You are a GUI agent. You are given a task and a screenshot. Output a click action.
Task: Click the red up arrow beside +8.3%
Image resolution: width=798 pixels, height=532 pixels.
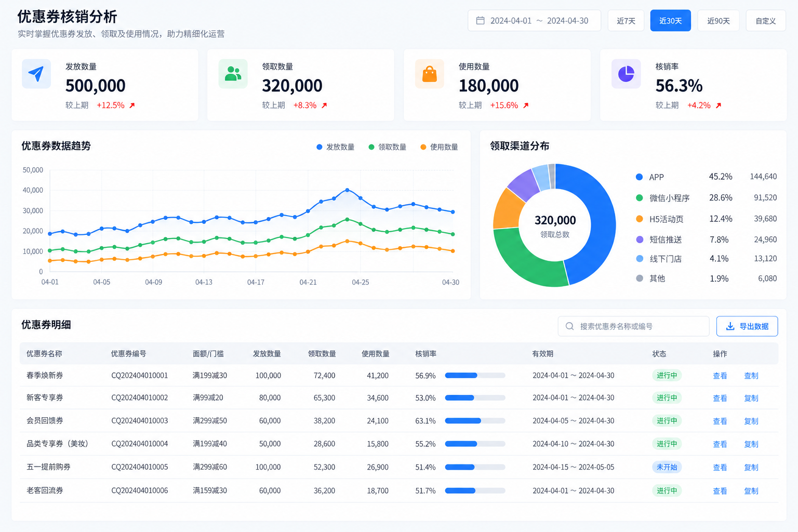coord(324,105)
